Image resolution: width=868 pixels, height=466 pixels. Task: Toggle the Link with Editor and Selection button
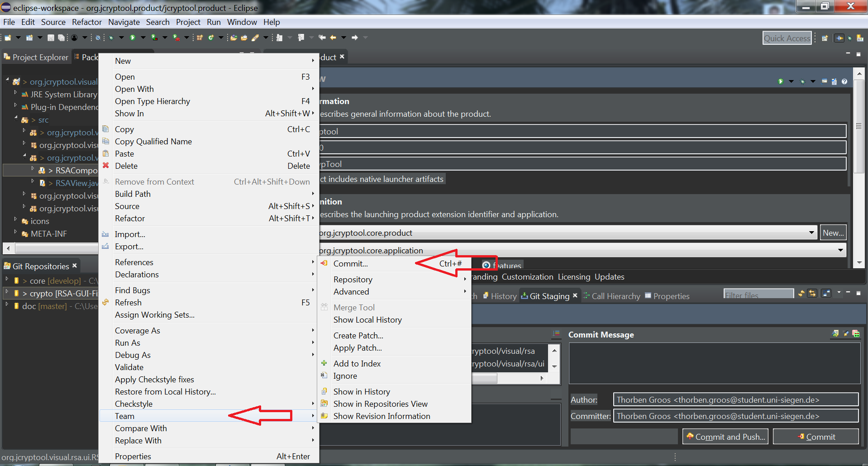[x=812, y=293]
